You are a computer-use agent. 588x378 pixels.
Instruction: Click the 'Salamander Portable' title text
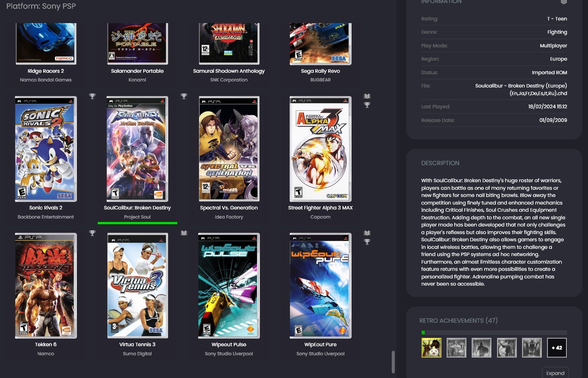138,71
